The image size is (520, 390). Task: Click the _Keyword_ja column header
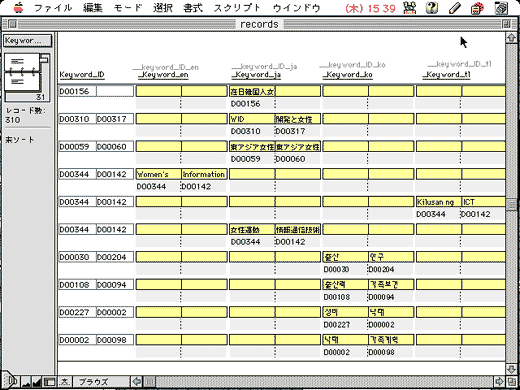click(256, 75)
